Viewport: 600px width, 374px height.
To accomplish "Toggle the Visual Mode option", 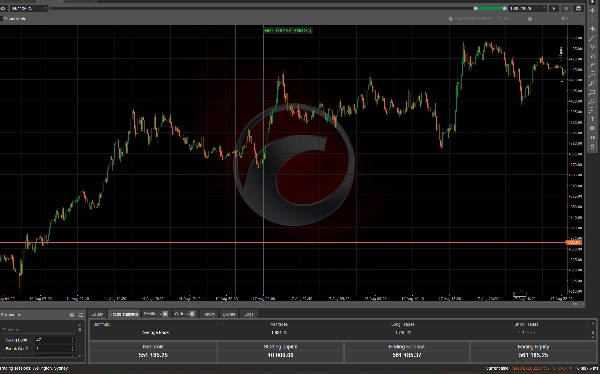I will point(13,18).
